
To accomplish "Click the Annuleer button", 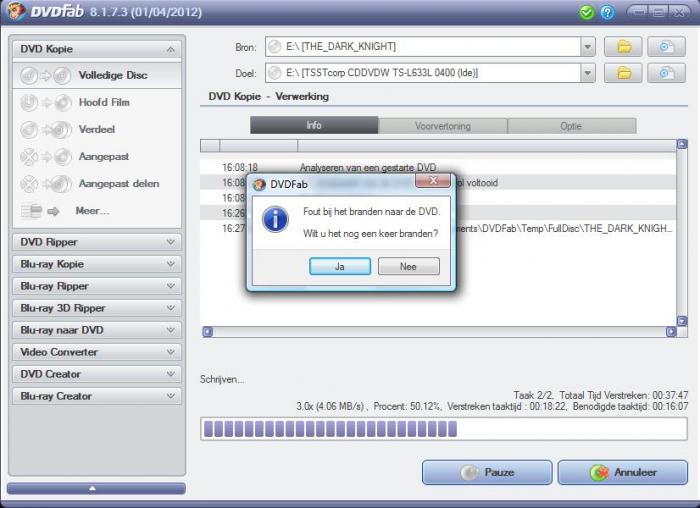I will [x=623, y=472].
